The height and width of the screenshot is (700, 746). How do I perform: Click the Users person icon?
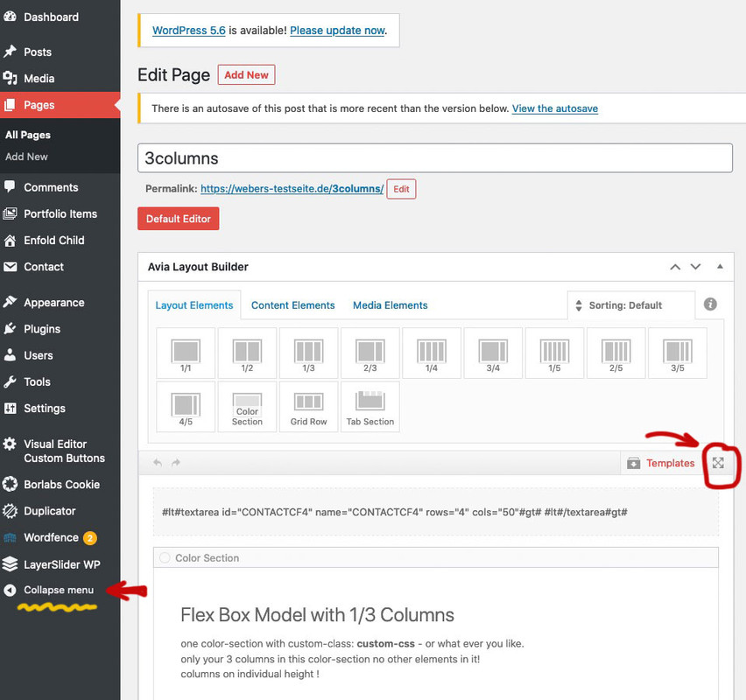[x=10, y=354]
